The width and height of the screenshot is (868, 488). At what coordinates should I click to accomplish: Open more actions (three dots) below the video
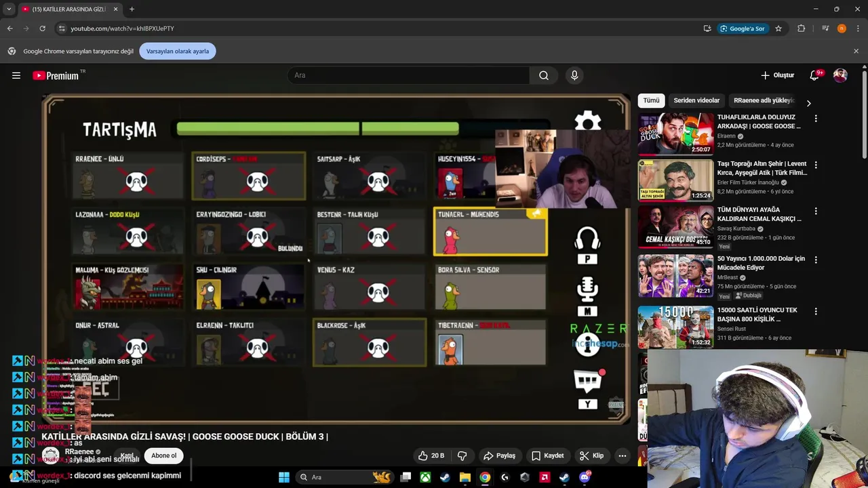coord(623,455)
